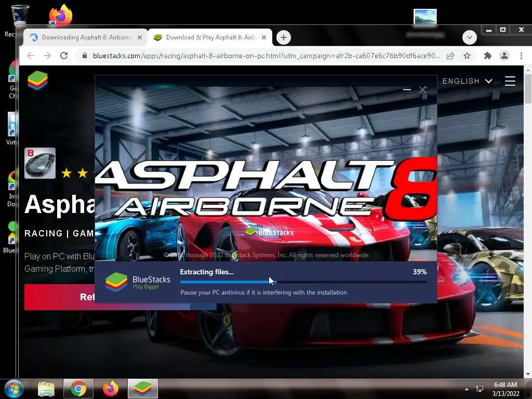
Task: Select the Firefox desktop icon
Action: tap(61, 14)
